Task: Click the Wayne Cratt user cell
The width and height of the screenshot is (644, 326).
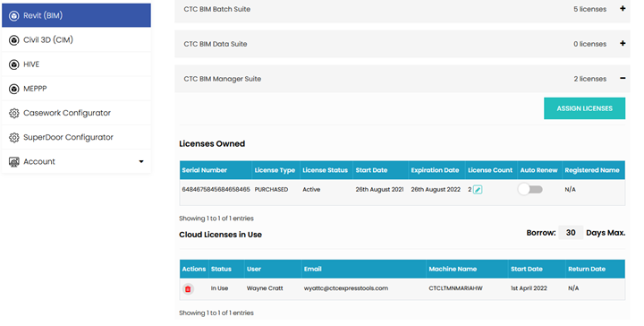Action: pos(265,288)
